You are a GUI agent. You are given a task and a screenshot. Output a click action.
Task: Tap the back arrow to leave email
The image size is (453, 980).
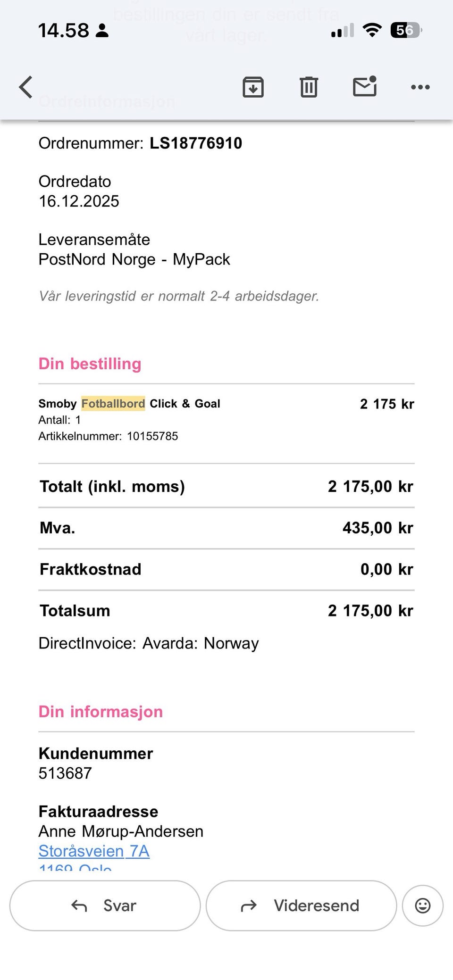[x=26, y=87]
